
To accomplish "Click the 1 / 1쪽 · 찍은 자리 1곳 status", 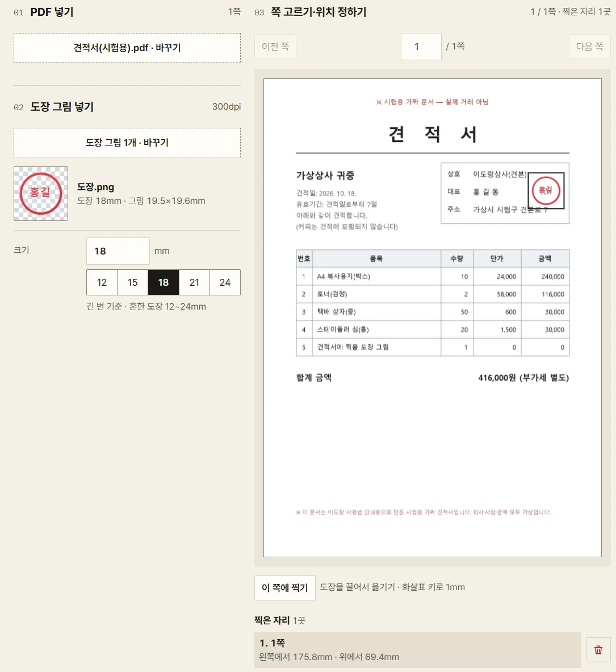I will 571,11.
